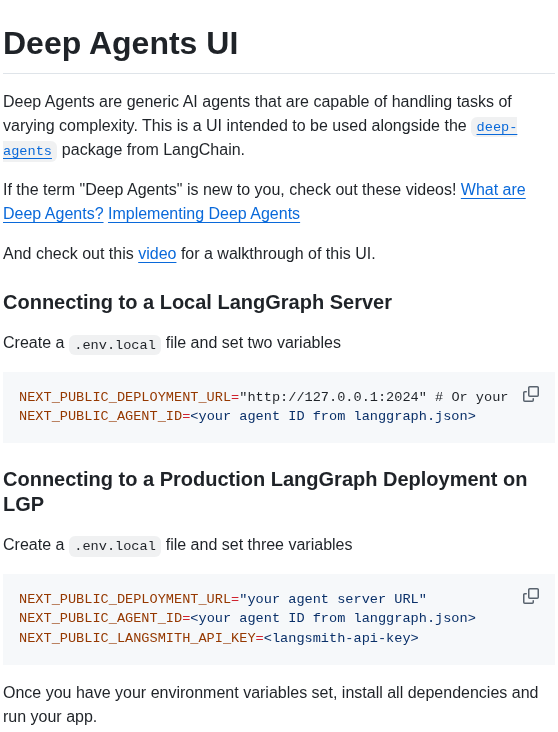Image resolution: width=558 pixels, height=732 pixels.
Task: Click the NEXT_PUBLIC_AGENT_ID line in the first code block
Action: [x=247, y=415]
